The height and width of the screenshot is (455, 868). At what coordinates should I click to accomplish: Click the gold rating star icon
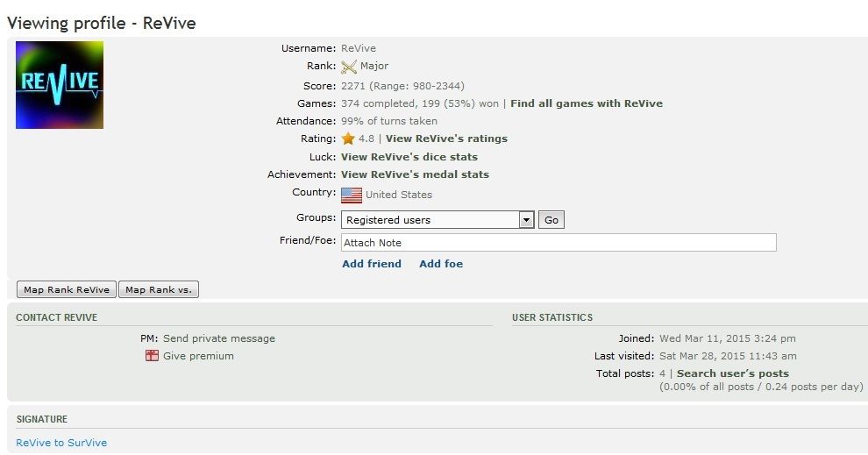[x=348, y=139]
